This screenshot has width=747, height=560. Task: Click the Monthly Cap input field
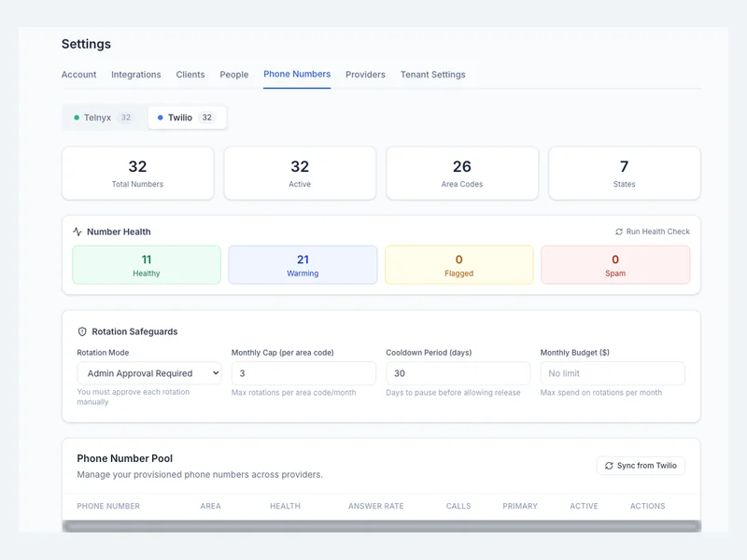[x=303, y=373]
